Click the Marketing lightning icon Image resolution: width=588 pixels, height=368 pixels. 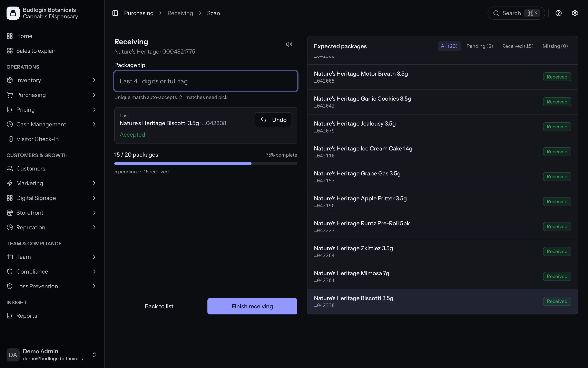point(10,183)
